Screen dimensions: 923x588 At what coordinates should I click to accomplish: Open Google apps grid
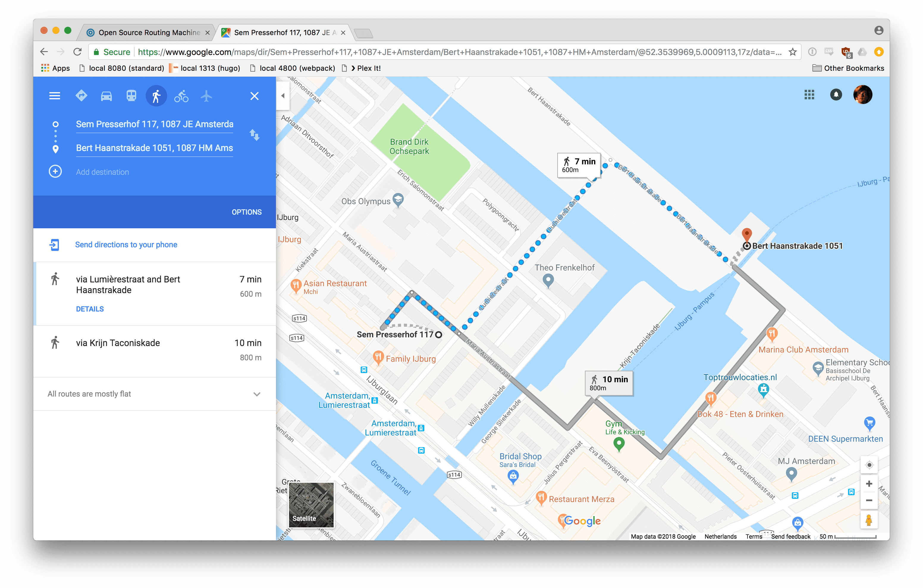click(x=809, y=95)
